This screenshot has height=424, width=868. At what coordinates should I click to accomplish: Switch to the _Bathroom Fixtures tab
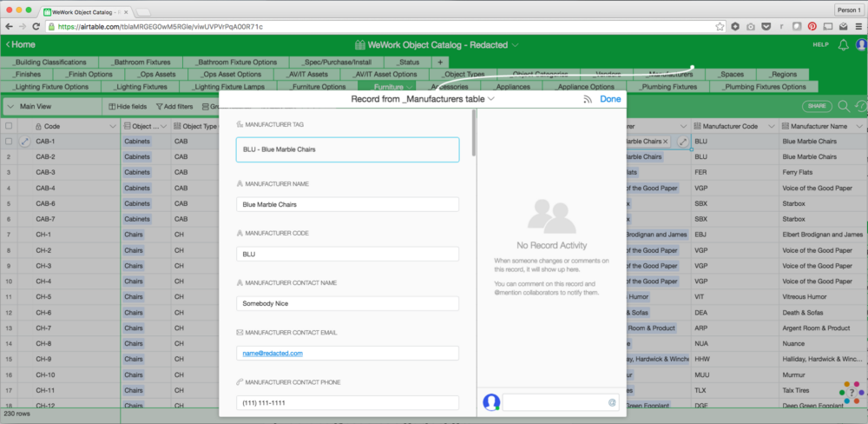pos(141,62)
